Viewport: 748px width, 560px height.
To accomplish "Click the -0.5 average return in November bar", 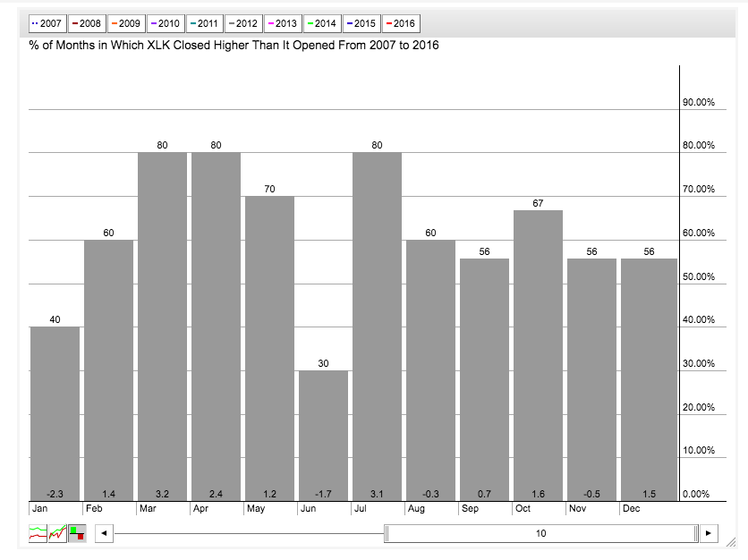I will click(591, 494).
